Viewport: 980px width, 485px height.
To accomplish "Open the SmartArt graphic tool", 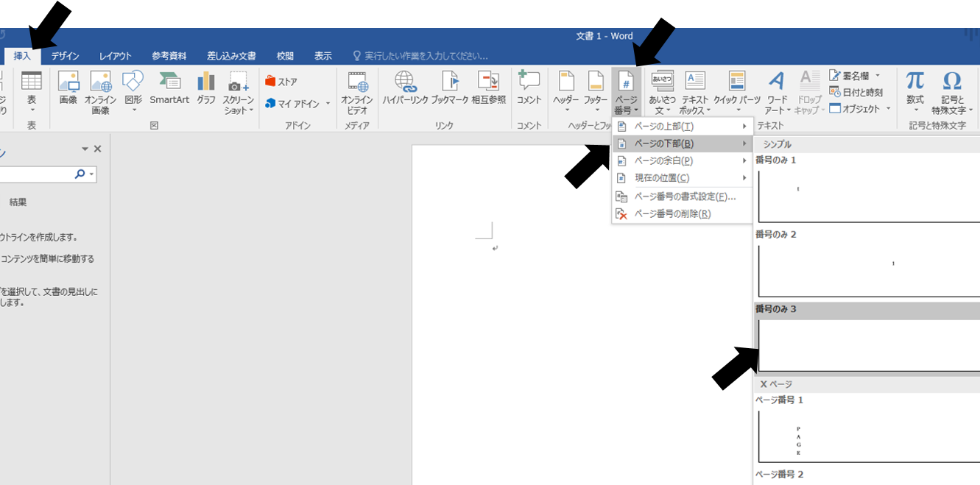I will point(169,88).
